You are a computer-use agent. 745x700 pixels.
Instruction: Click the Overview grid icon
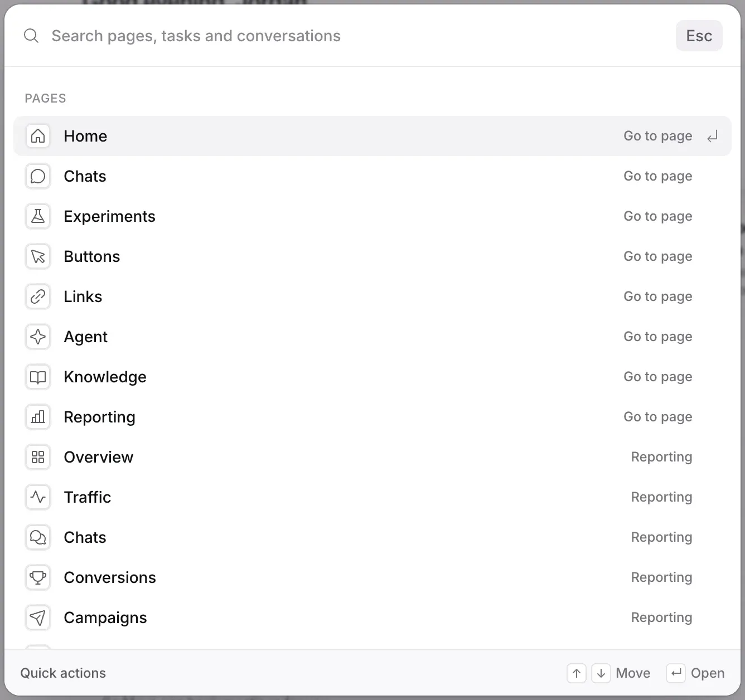(x=38, y=457)
